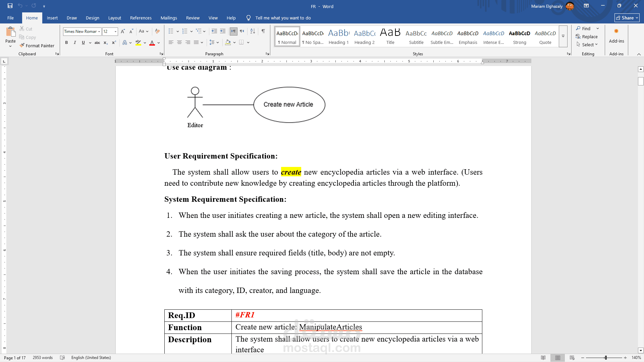
Task: Toggle bold formatting
Action: click(x=66, y=43)
